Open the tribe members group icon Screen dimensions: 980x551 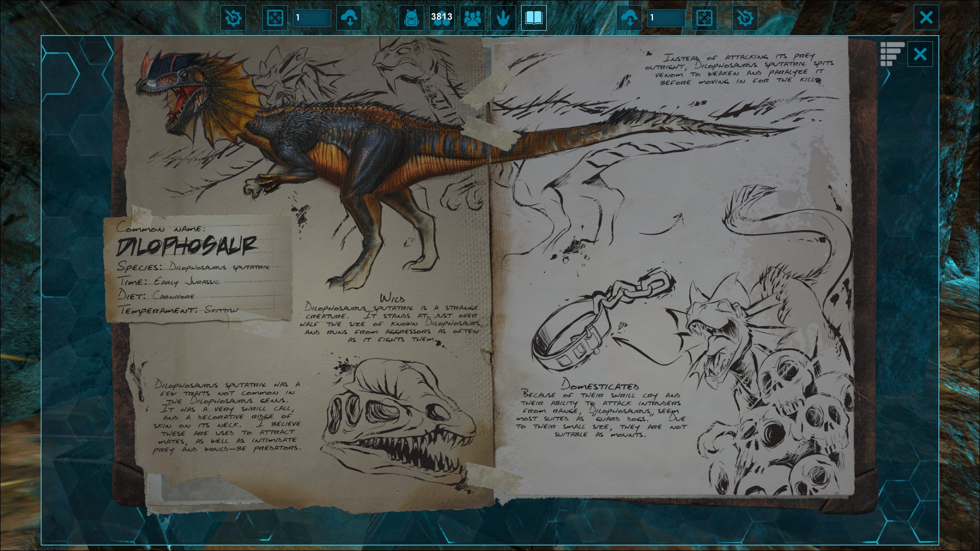(x=473, y=18)
